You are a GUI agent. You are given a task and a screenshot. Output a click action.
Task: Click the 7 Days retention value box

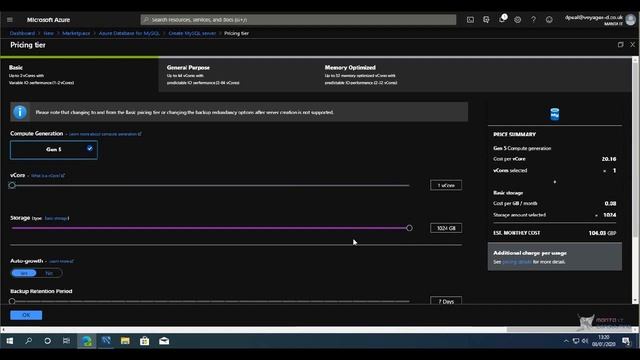pyautogui.click(x=446, y=301)
